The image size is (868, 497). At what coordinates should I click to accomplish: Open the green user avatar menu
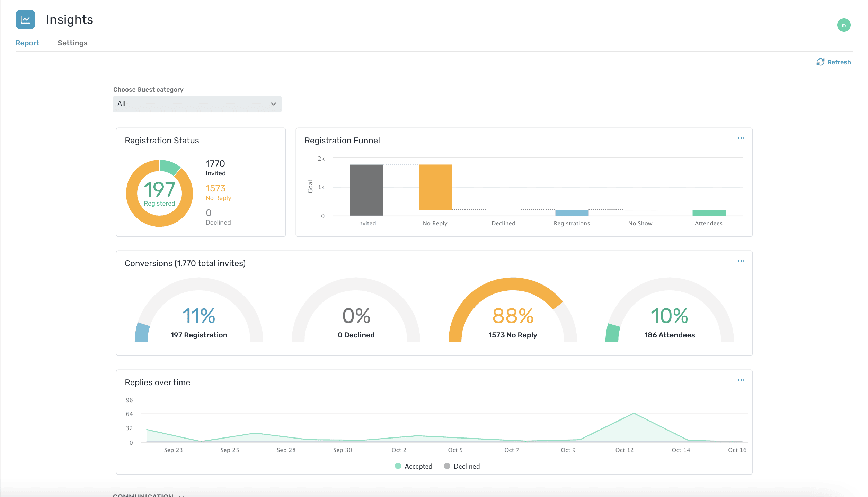[x=843, y=25]
